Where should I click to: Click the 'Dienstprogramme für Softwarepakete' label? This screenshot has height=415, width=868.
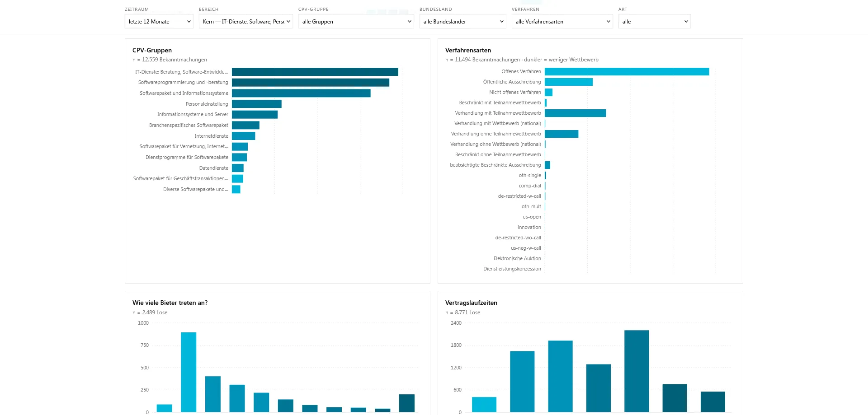187,157
